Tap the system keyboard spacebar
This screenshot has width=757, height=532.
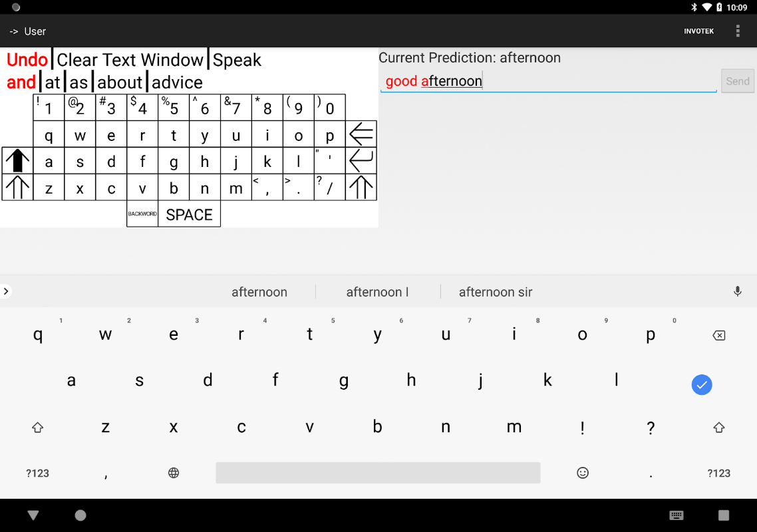click(378, 473)
